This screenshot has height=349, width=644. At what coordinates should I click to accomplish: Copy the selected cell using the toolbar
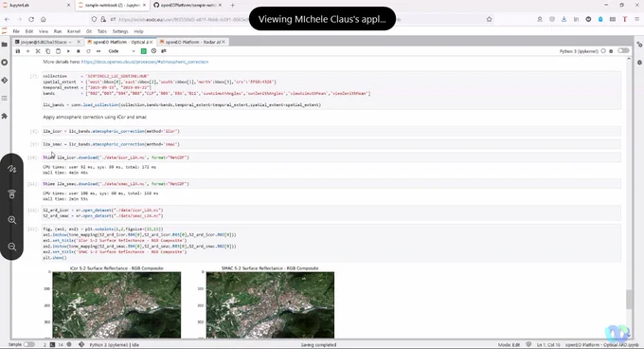(48, 51)
